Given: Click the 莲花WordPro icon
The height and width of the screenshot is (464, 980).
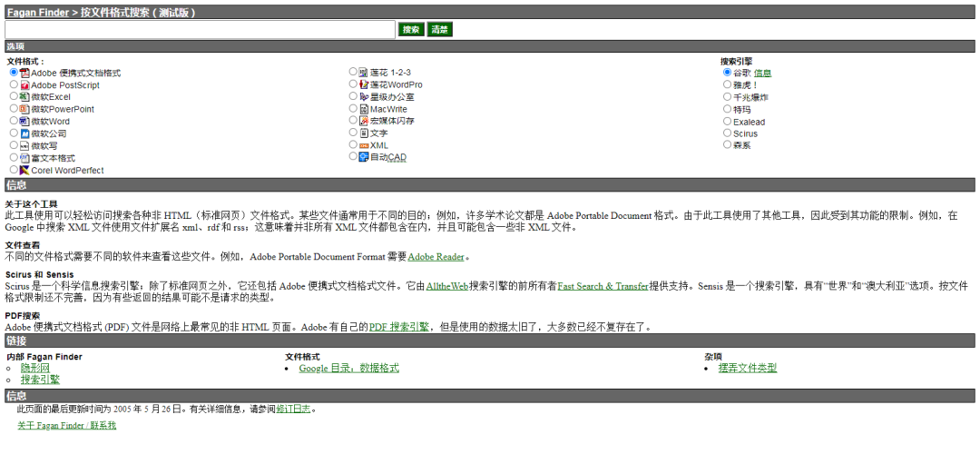Looking at the screenshot, I should pos(364,84).
